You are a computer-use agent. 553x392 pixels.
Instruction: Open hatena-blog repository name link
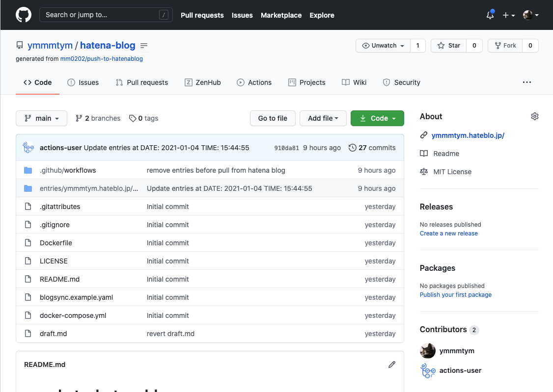[108, 46]
